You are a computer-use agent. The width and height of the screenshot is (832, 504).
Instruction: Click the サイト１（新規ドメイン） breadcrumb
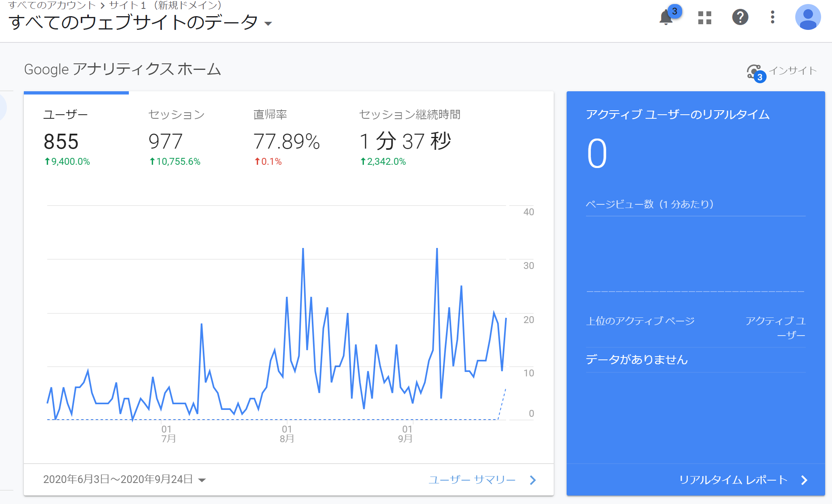coord(164,6)
